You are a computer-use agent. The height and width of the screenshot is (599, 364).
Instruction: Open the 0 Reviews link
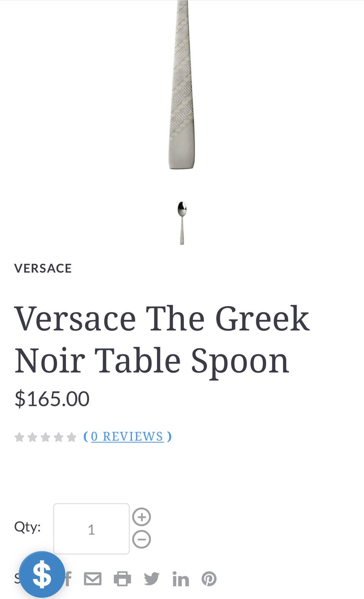tap(127, 437)
